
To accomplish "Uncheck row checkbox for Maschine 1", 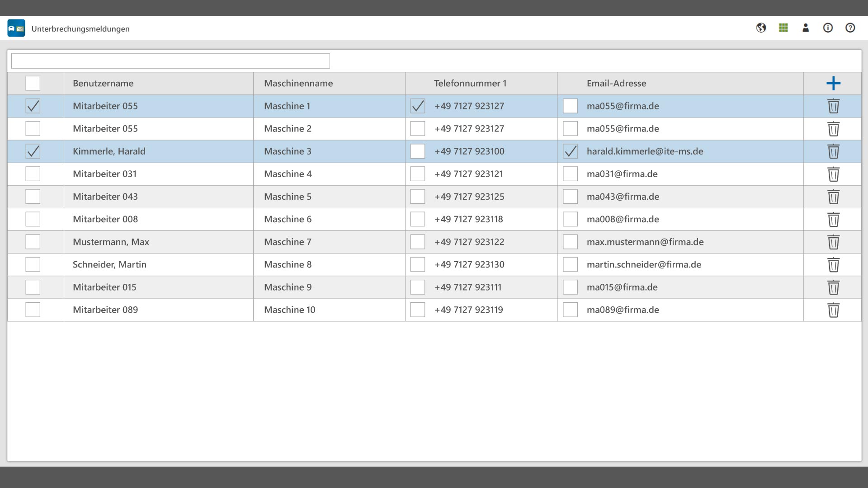I will 33,106.
